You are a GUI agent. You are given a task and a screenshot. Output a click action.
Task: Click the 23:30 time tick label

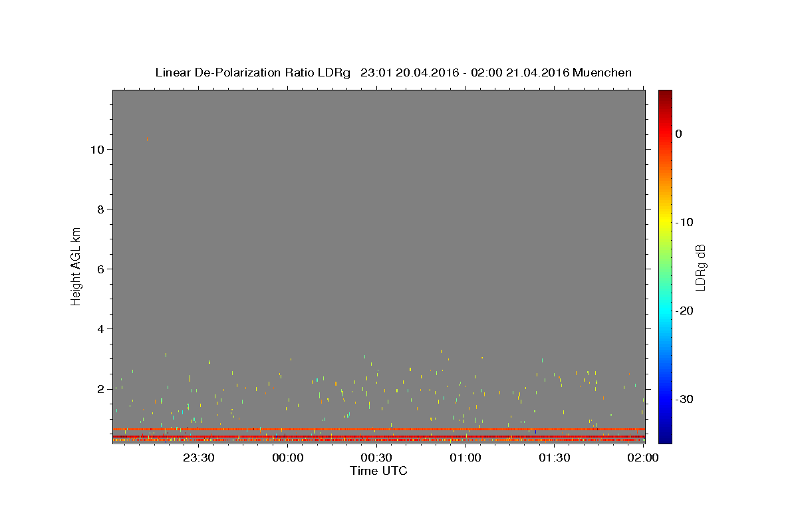point(199,458)
